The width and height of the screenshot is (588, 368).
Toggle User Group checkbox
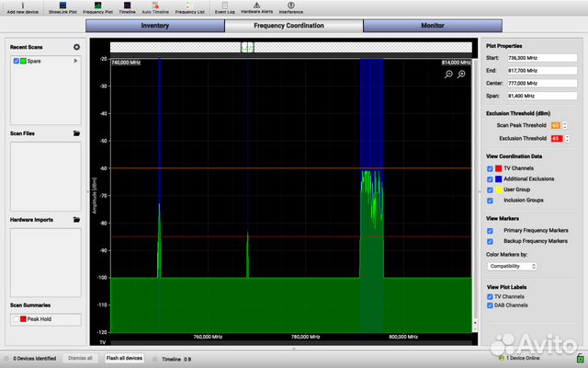pyautogui.click(x=490, y=190)
